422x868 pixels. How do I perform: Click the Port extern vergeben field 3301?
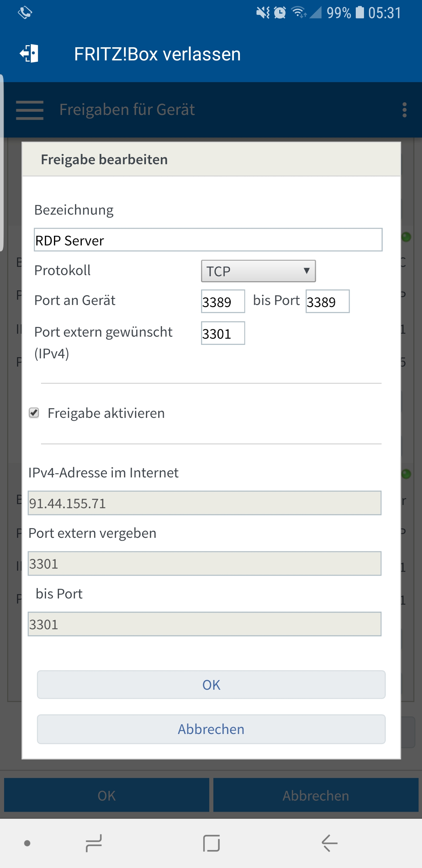205,563
